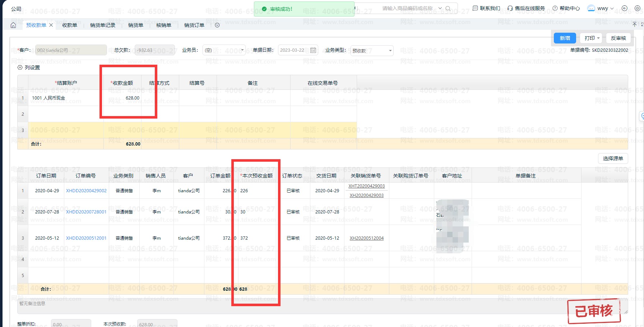Click the blue 新增 button
Viewport: 644px width, 327px height.
565,38
